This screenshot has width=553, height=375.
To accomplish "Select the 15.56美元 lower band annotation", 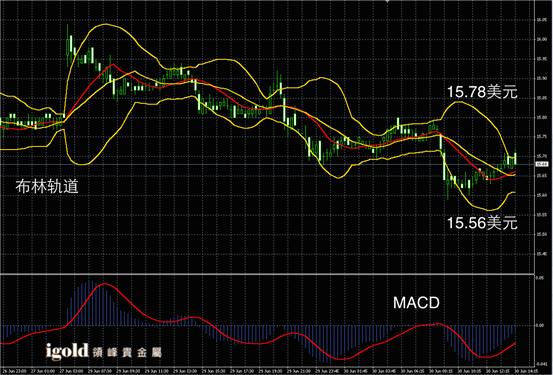I will (x=482, y=223).
